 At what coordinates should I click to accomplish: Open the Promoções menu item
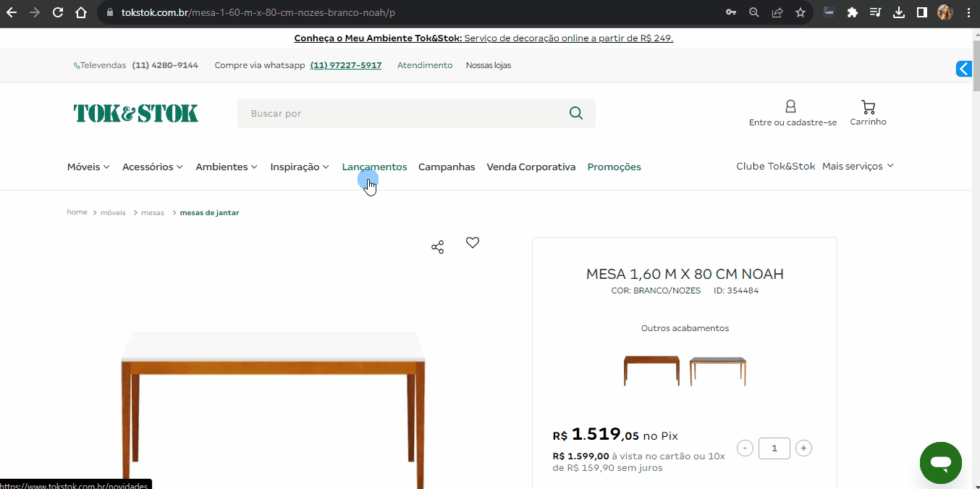pos(614,167)
